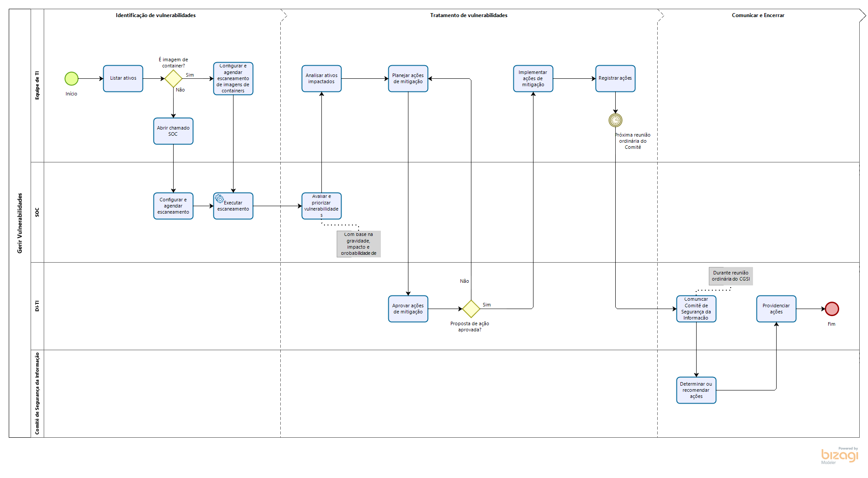Image resolution: width=868 pixels, height=478 pixels.
Task: Click the timer event for the next committee meeting
Action: tap(615, 120)
